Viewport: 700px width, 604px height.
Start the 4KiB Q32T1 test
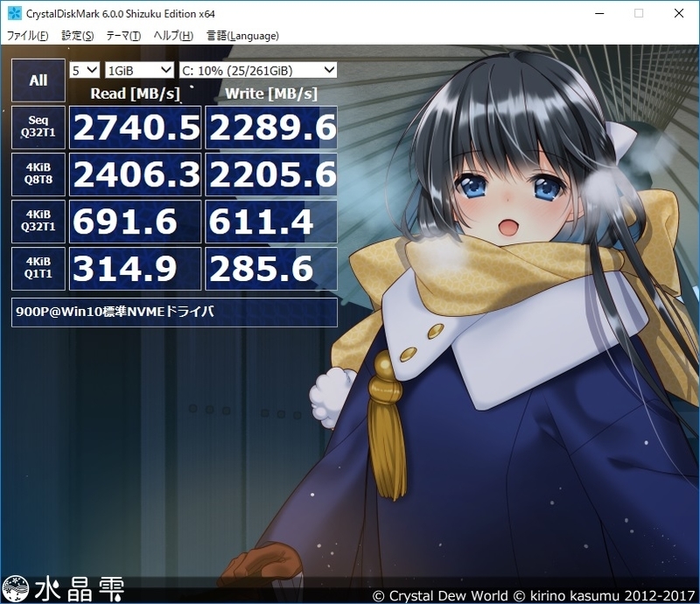[x=38, y=221]
